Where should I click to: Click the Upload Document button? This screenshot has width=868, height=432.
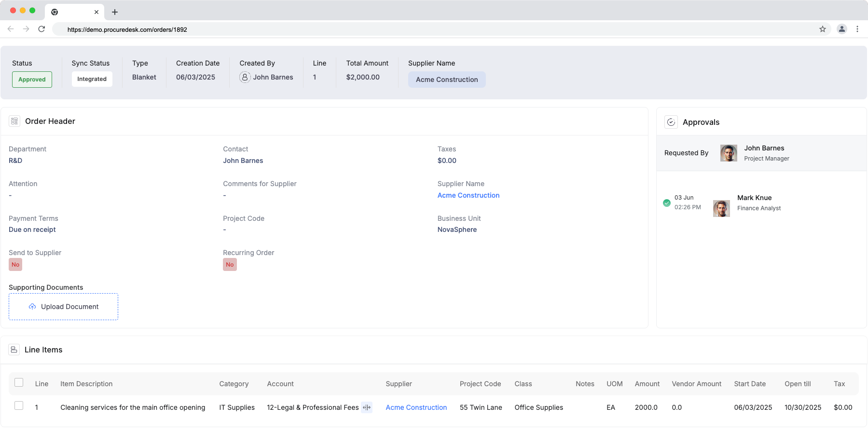(x=63, y=307)
